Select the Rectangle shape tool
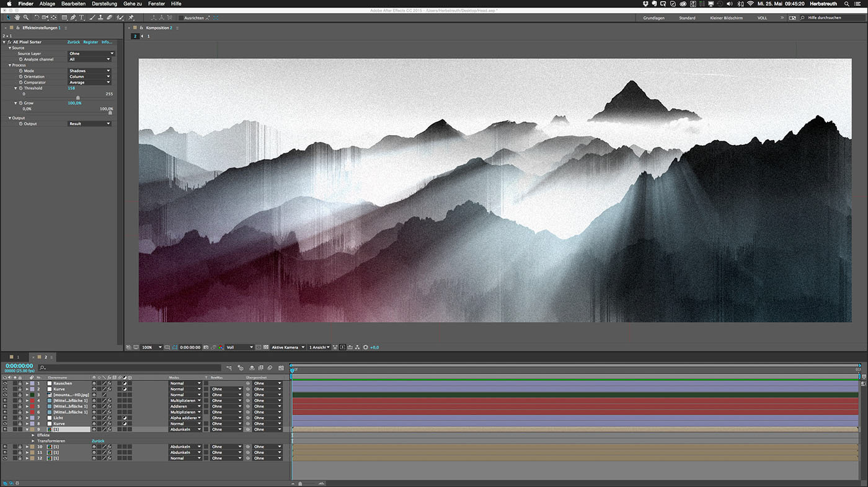868x487 pixels. (64, 18)
